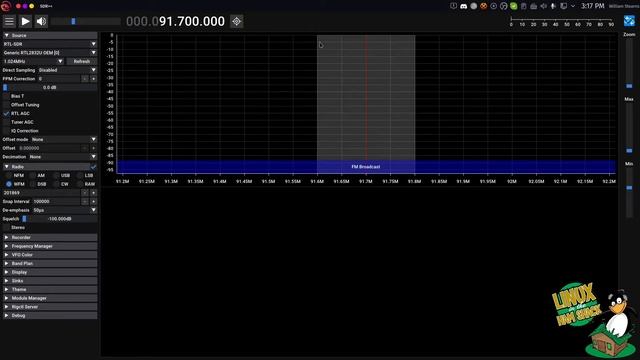Open the De-emphasis dropdown

65,210
